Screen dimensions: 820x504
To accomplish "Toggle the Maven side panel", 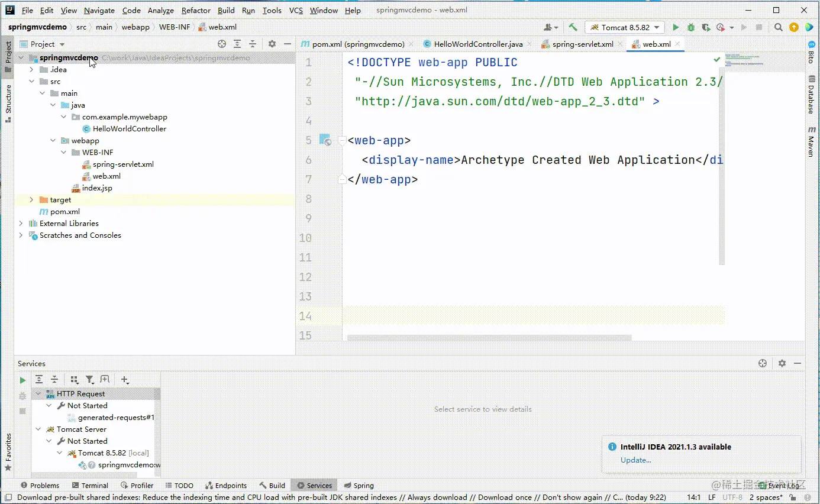I will click(x=811, y=141).
